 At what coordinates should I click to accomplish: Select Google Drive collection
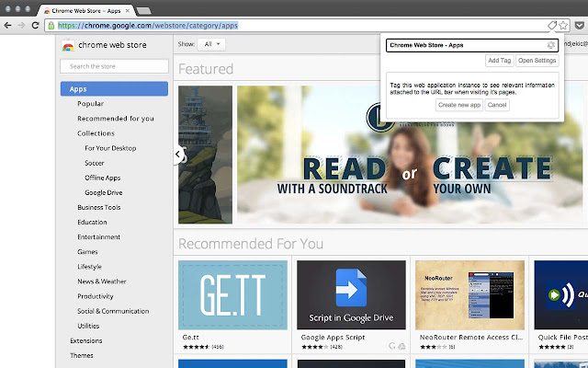104,192
